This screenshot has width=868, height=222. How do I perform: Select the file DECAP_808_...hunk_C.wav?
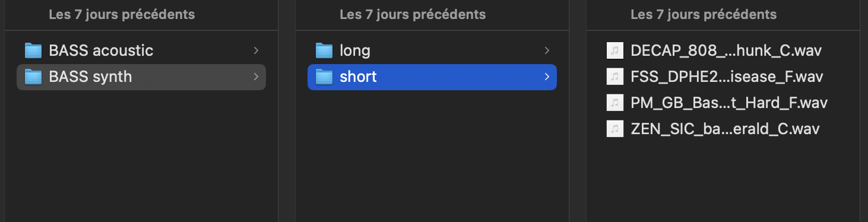tap(726, 50)
